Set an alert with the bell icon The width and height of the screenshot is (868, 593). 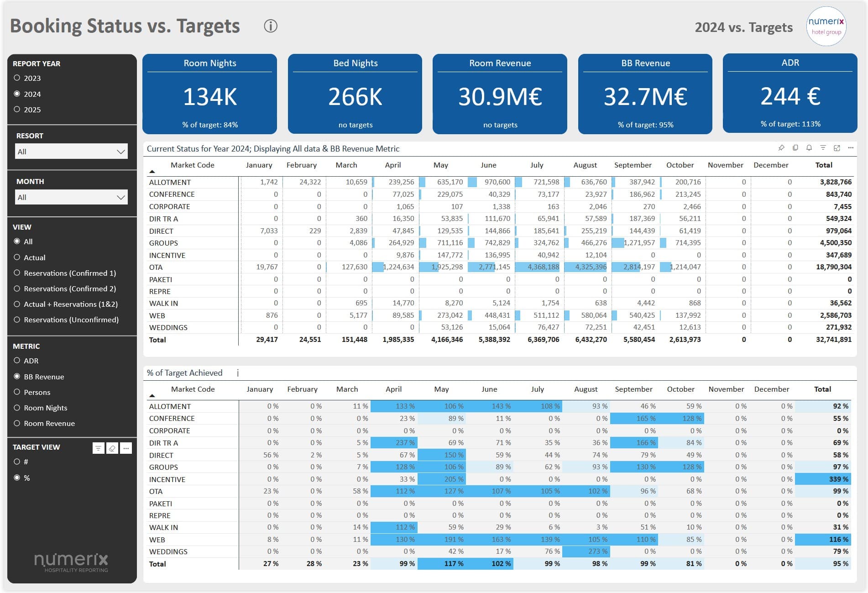(x=809, y=148)
